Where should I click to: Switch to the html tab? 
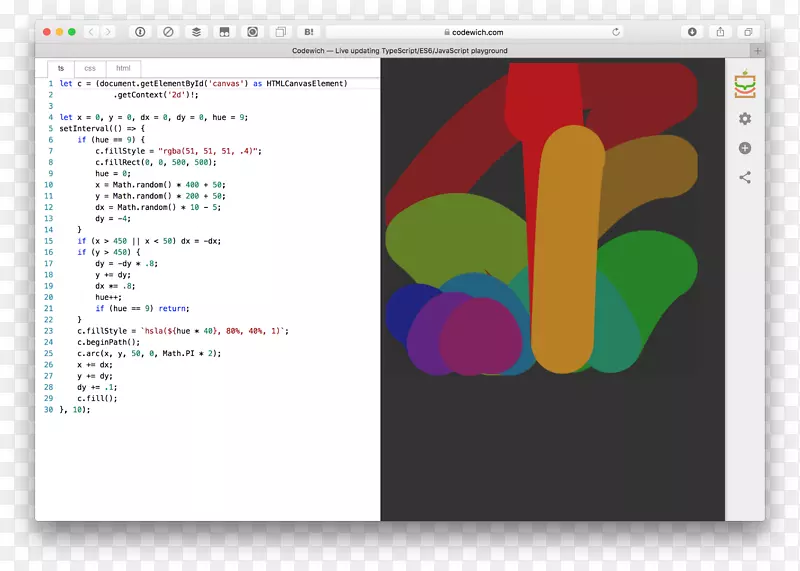point(122,68)
